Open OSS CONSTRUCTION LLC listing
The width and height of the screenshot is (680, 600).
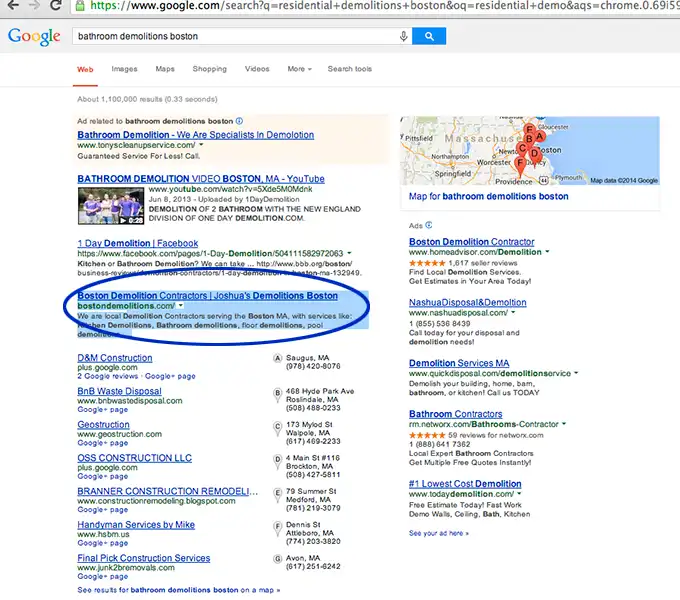[x=134, y=458]
